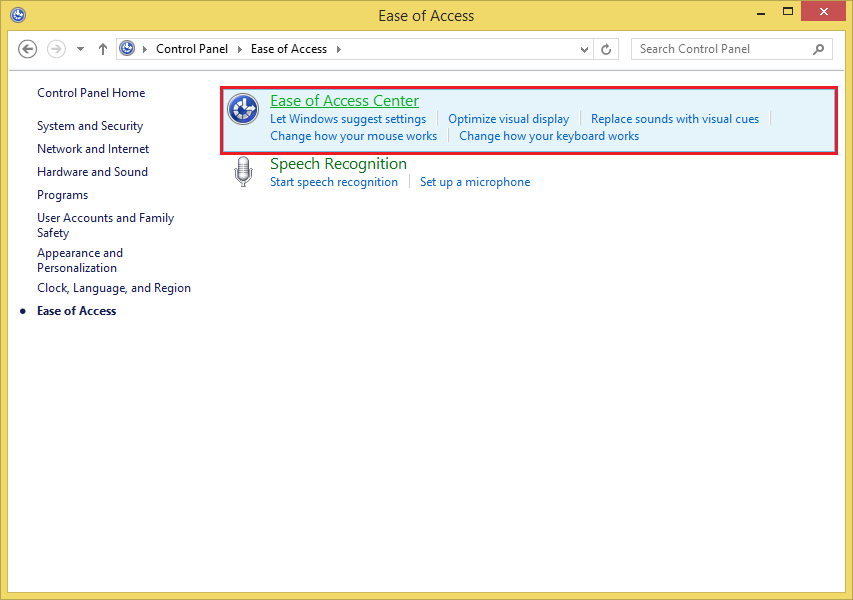Screen dimensions: 853x600
Task: Click the Speech Recognition microphone icon
Action: point(243,171)
